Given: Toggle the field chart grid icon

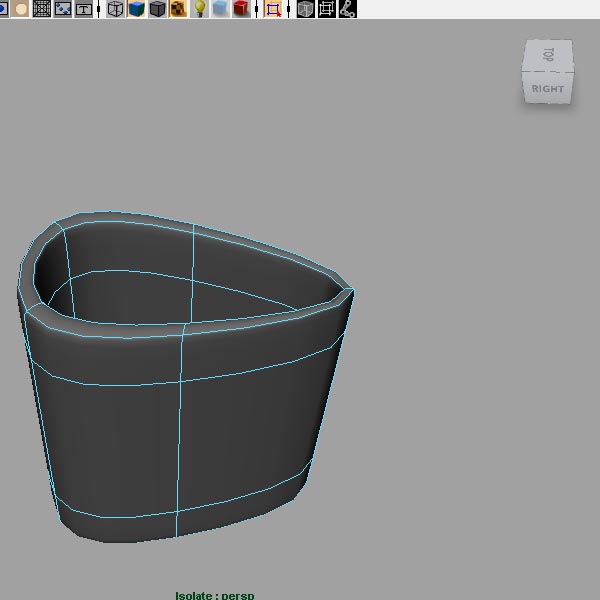Looking at the screenshot, I should 41,8.
